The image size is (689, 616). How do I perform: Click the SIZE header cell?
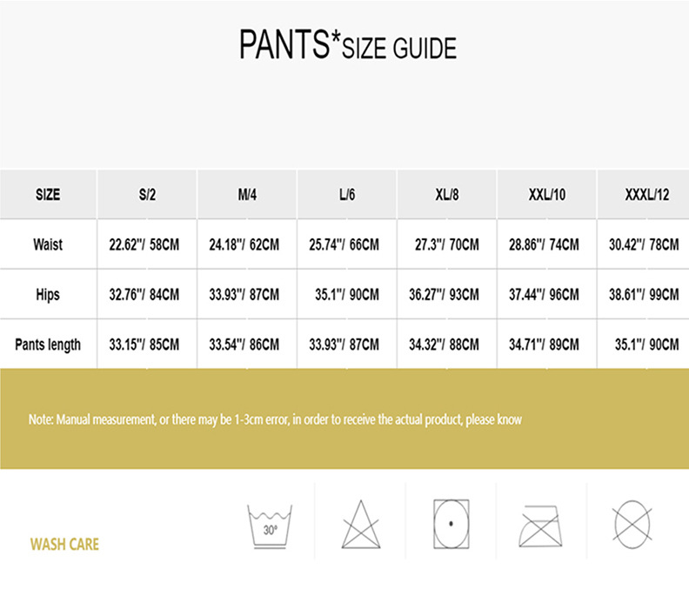click(48, 195)
